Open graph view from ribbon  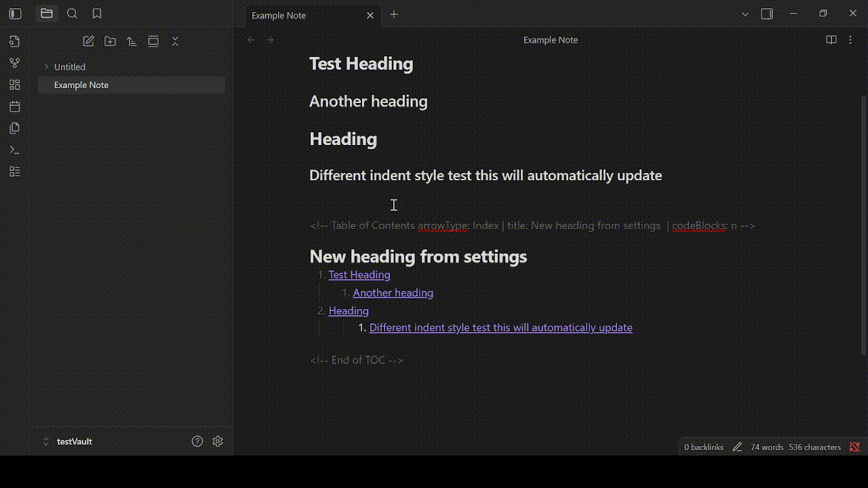pos(15,63)
